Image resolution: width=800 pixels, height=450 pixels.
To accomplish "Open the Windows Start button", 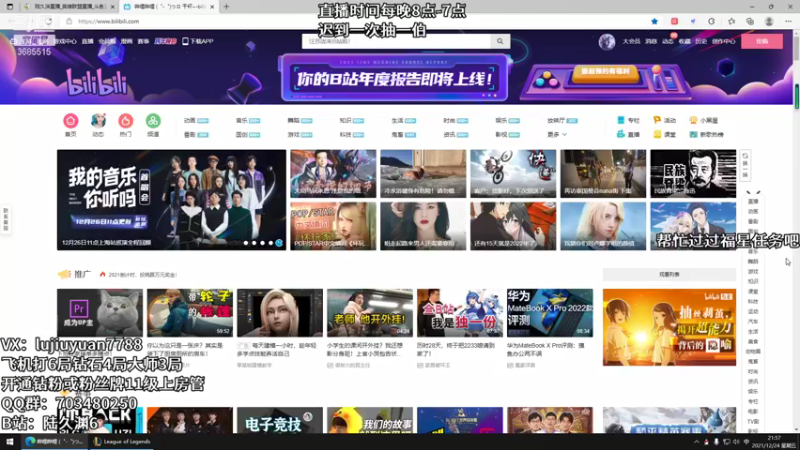I will point(10,442).
